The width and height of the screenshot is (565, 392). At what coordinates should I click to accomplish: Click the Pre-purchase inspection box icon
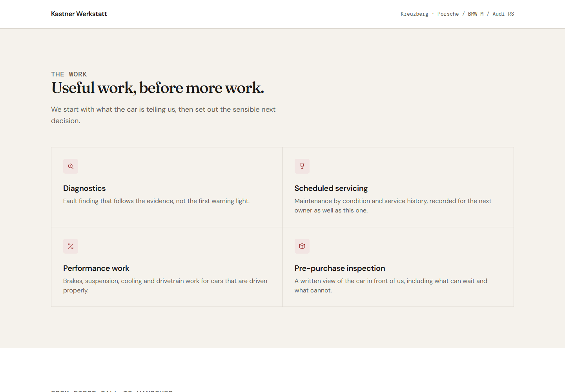click(x=302, y=246)
